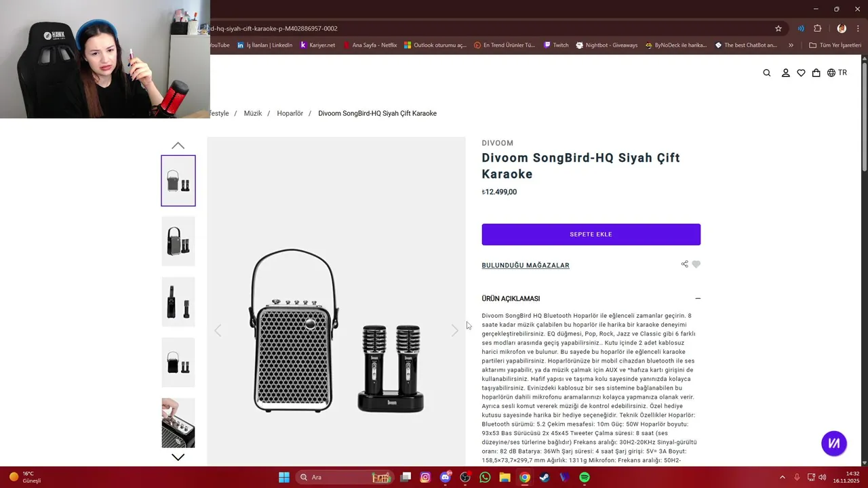Open the DIVOOM brand link

(498, 143)
